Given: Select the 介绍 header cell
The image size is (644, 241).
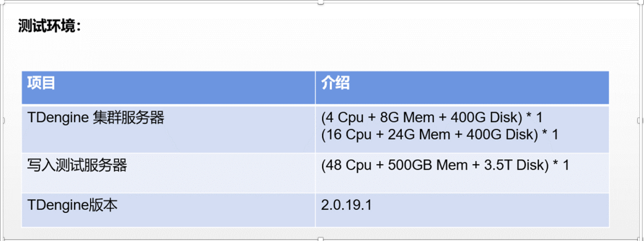Looking at the screenshot, I should (462, 88).
